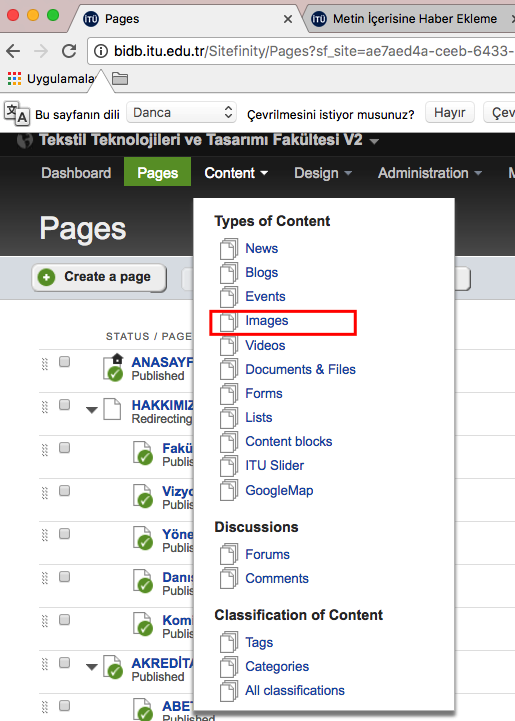Click the Forms page icon
The image size is (515, 721).
click(229, 393)
